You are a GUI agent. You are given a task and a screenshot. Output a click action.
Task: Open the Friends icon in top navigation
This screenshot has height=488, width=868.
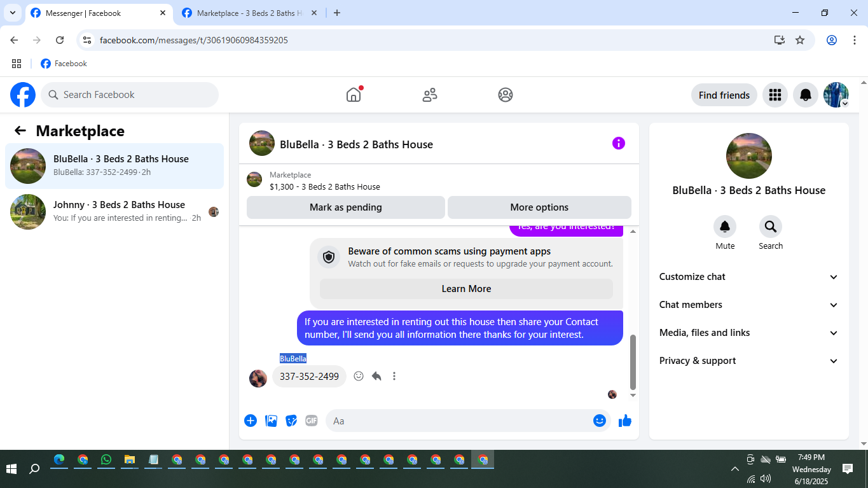[x=430, y=95]
